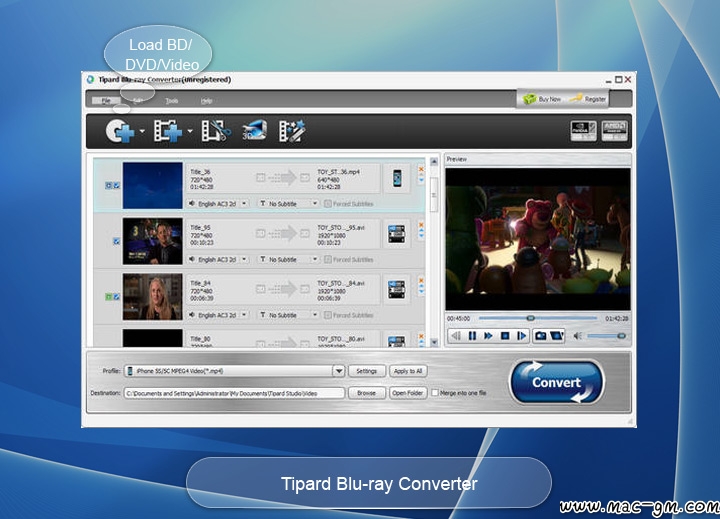The width and height of the screenshot is (720, 519).
Task: Open the Clip video tool
Action: [x=214, y=131]
